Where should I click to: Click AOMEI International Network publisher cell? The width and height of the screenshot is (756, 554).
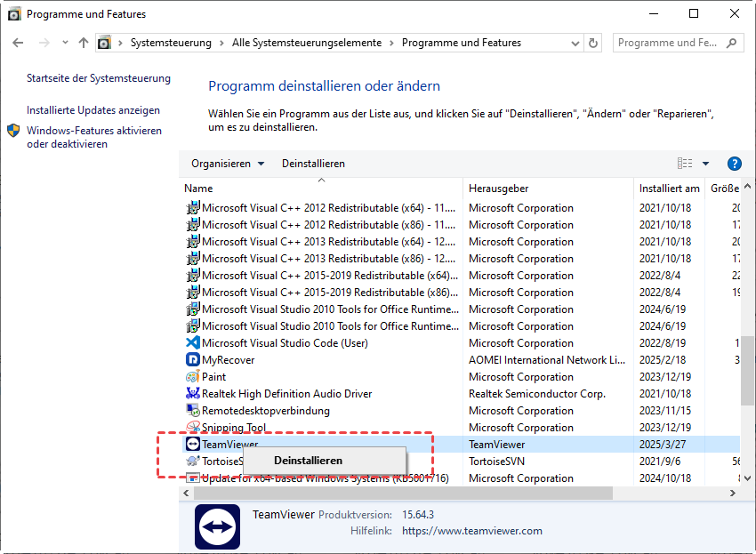point(547,359)
